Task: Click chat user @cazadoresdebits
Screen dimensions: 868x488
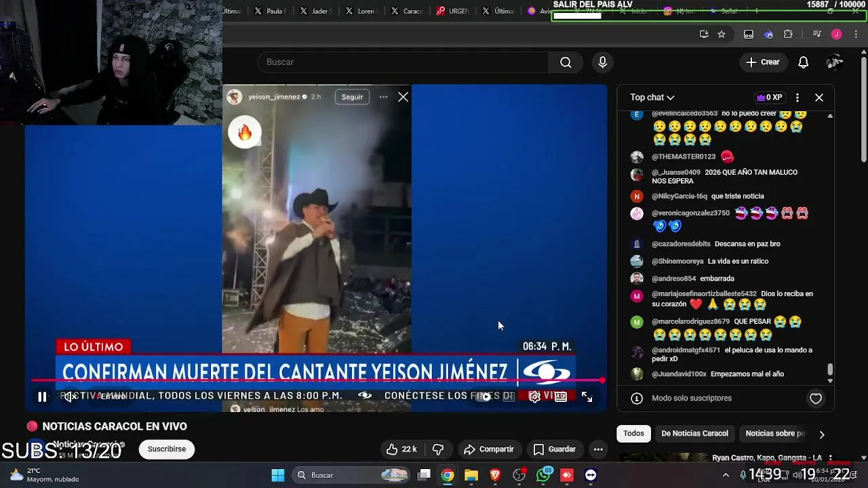Action: coord(681,244)
